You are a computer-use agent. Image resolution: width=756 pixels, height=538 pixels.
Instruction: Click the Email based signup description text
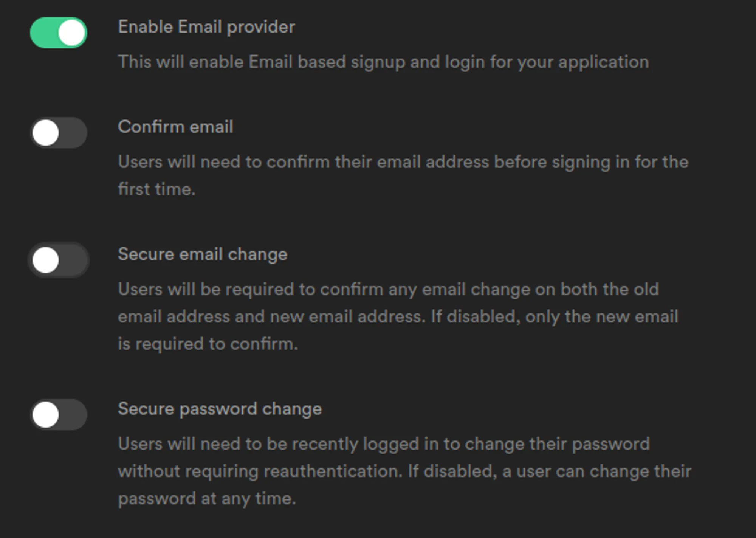(383, 62)
